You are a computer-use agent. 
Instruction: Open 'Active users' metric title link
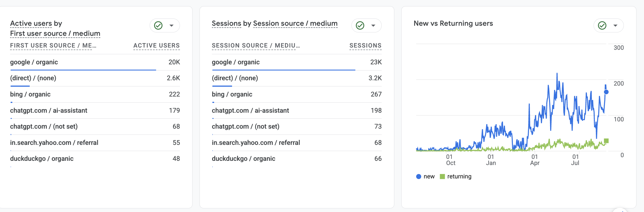[31, 23]
